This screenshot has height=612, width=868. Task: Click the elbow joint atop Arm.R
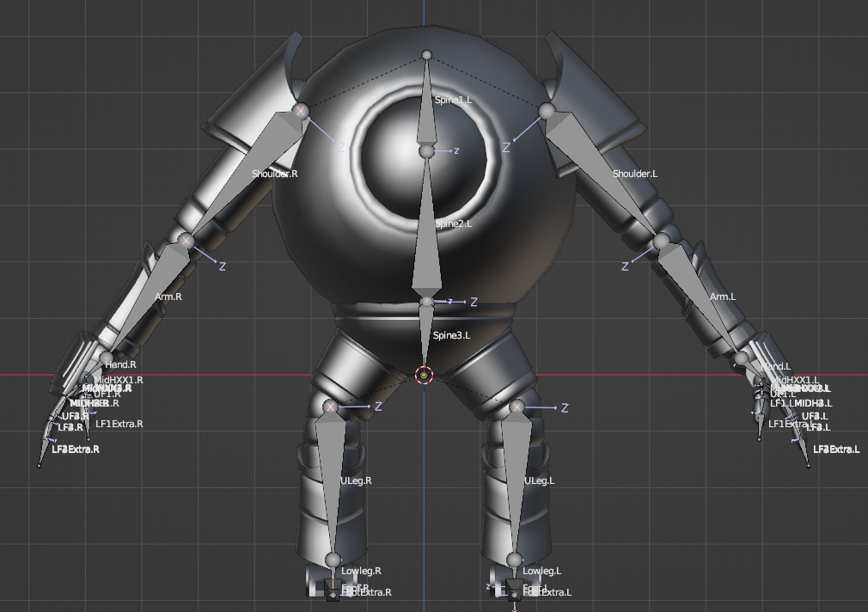pyautogui.click(x=186, y=241)
